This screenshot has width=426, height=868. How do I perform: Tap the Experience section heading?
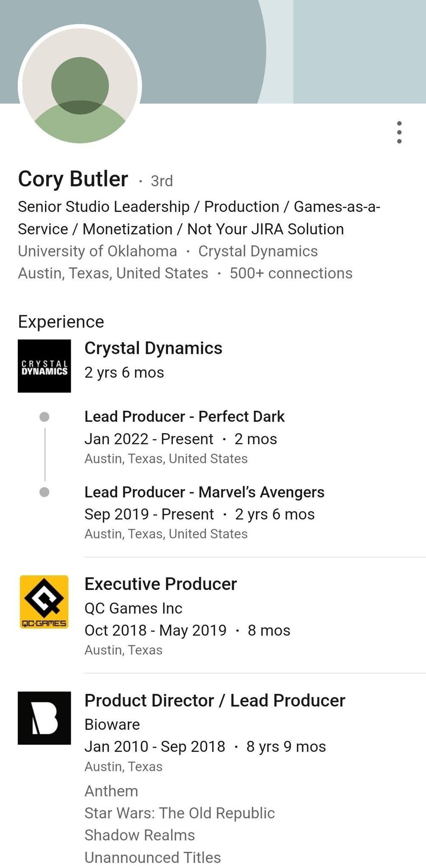(x=61, y=322)
